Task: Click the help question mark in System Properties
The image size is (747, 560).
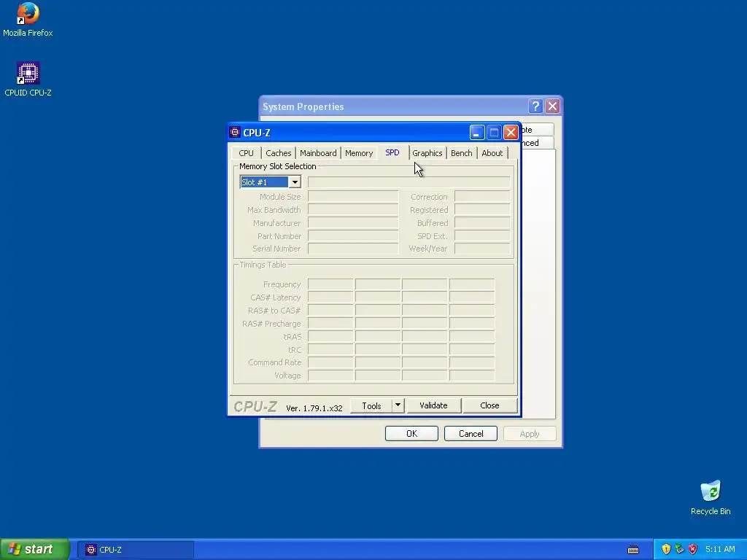Action: pos(535,106)
